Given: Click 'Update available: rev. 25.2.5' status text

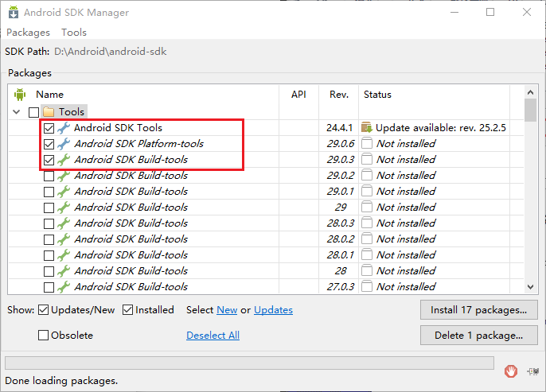Looking at the screenshot, I should 441,128.
